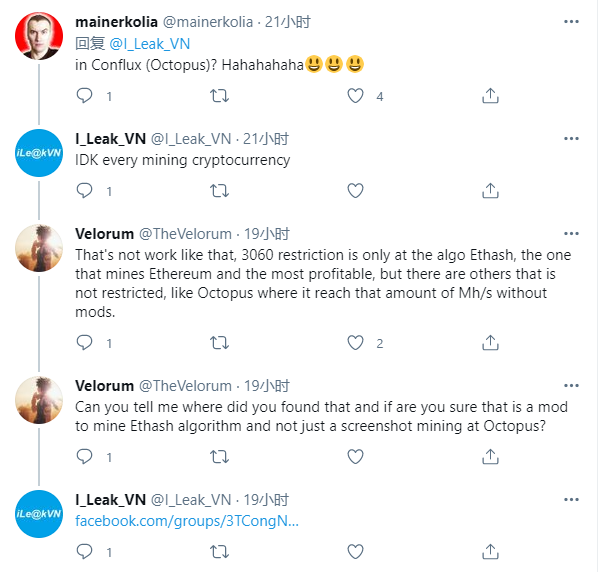
Task: Retweet mainerkolia's Octopus tweet
Action: point(219,96)
